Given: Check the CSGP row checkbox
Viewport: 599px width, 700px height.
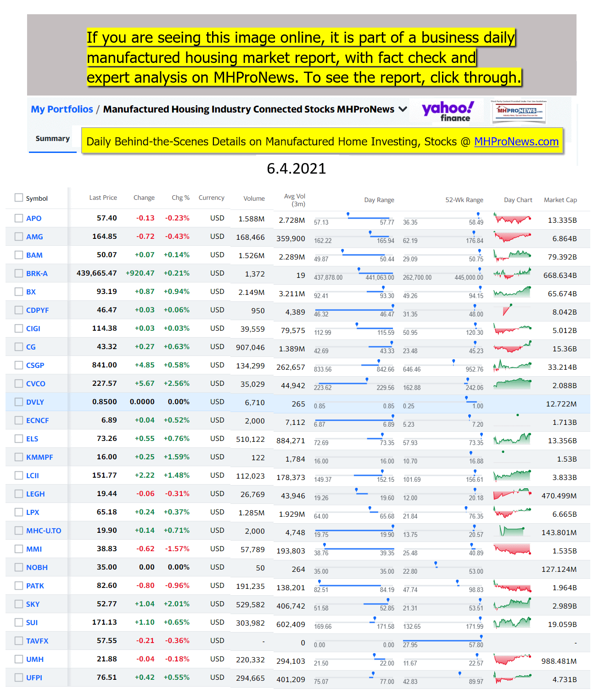Looking at the screenshot, I should pyautogui.click(x=19, y=365).
